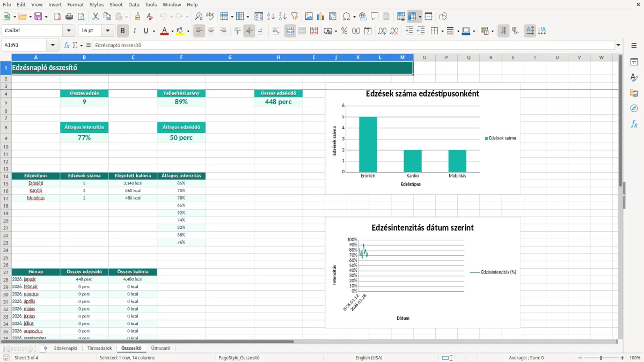Click the Save document icon
The image size is (644, 362).
pos(38,17)
